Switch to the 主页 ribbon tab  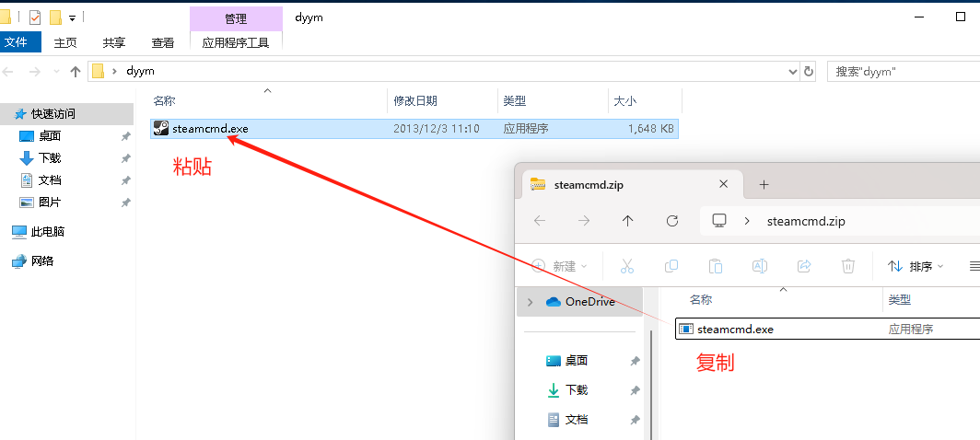point(65,42)
